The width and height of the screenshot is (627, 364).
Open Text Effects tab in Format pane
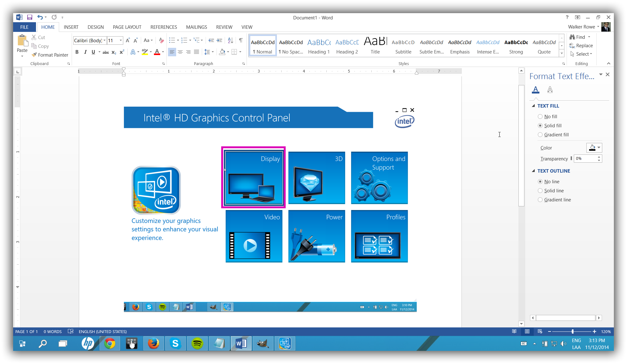[550, 90]
